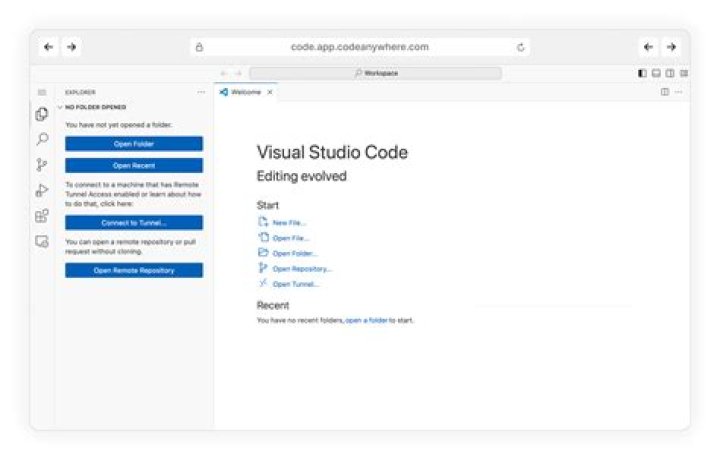Reload the page with refresh icon
This screenshot has width=720, height=460.
pos(521,47)
